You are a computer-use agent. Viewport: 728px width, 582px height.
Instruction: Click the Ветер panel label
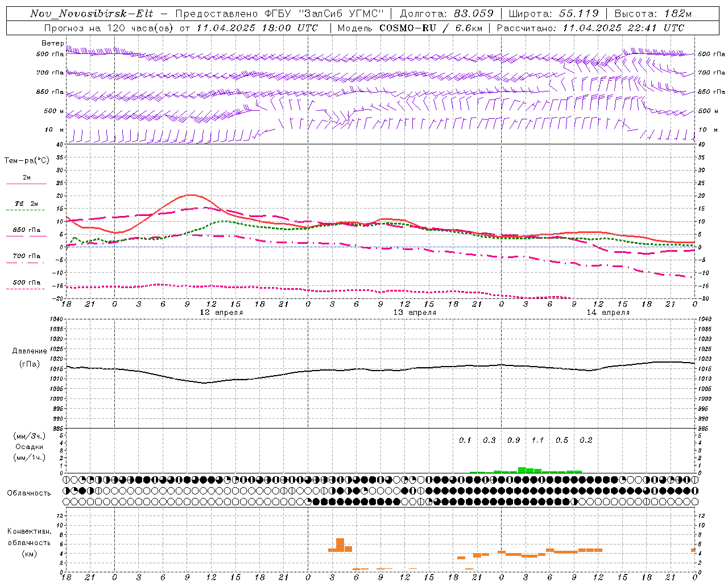tap(53, 43)
